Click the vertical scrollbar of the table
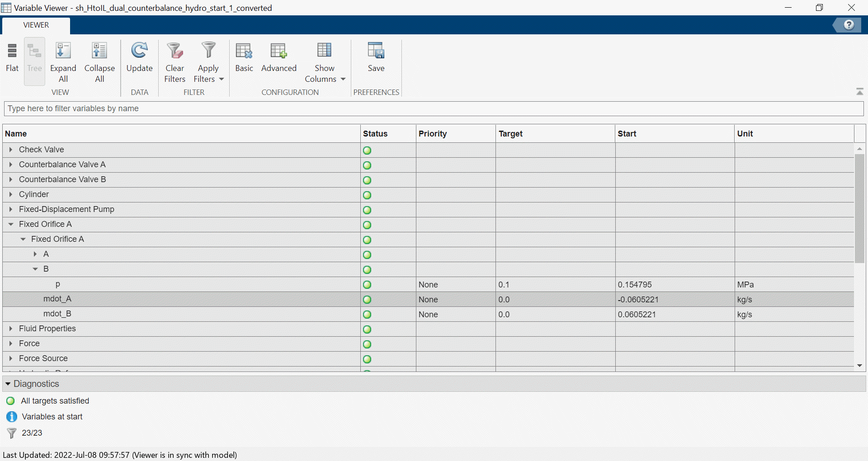 pos(859,208)
